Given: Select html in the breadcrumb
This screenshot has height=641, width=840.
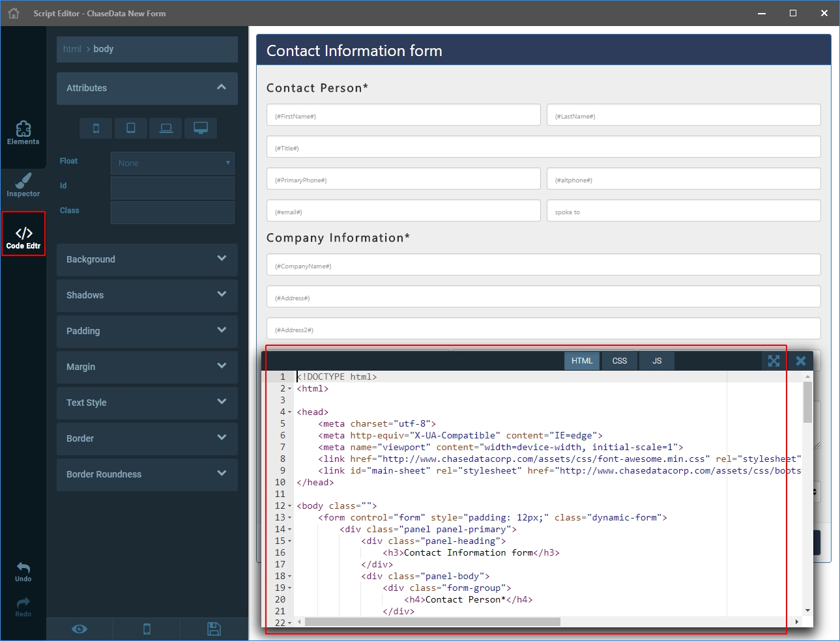Looking at the screenshot, I should coord(72,49).
